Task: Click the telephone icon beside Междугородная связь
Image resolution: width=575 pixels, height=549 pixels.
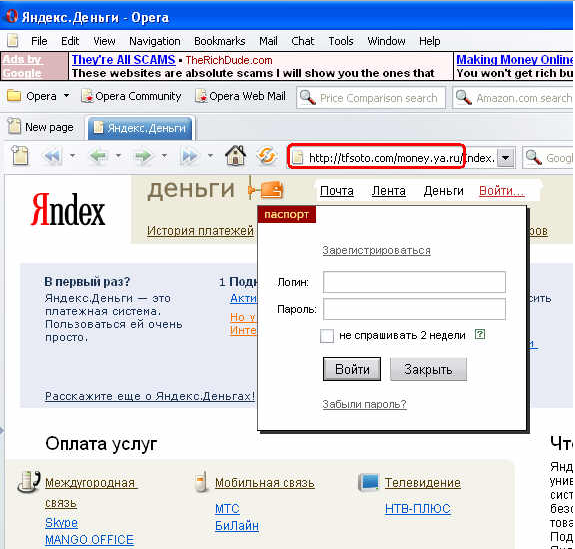Action: pos(29,482)
